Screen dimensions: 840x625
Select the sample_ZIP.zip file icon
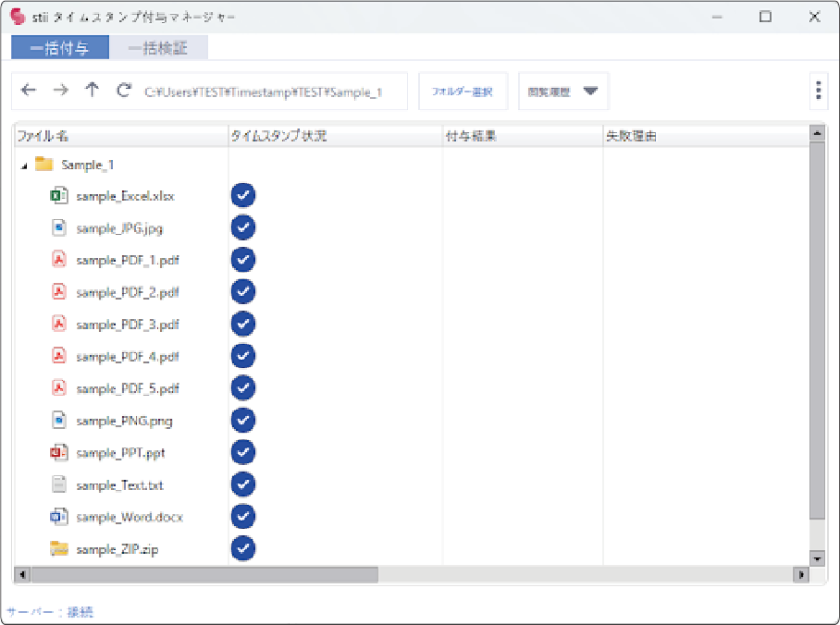tap(59, 549)
